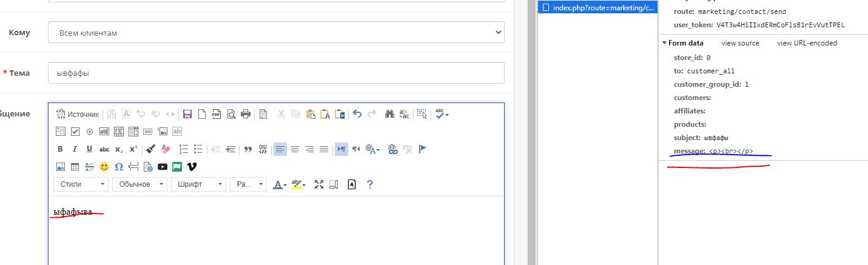Click the view URL-encoded link
This screenshot has height=265, width=868.
click(x=807, y=43)
